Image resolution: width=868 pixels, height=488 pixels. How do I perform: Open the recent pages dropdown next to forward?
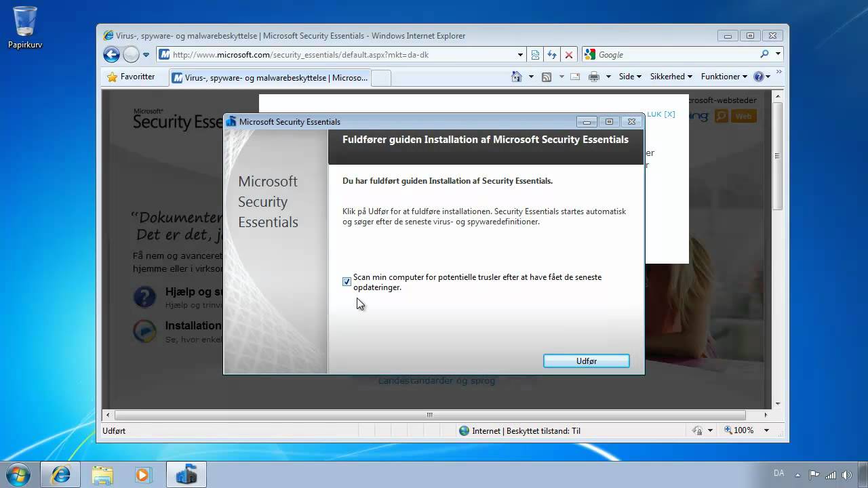(146, 55)
